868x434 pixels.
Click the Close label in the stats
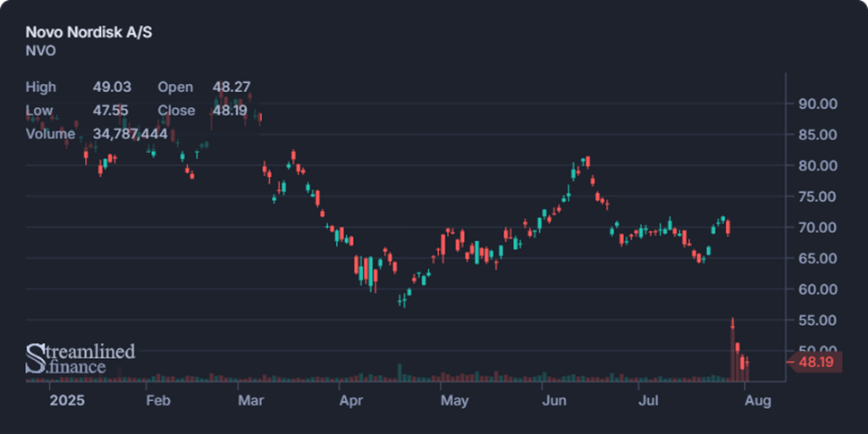tap(176, 110)
